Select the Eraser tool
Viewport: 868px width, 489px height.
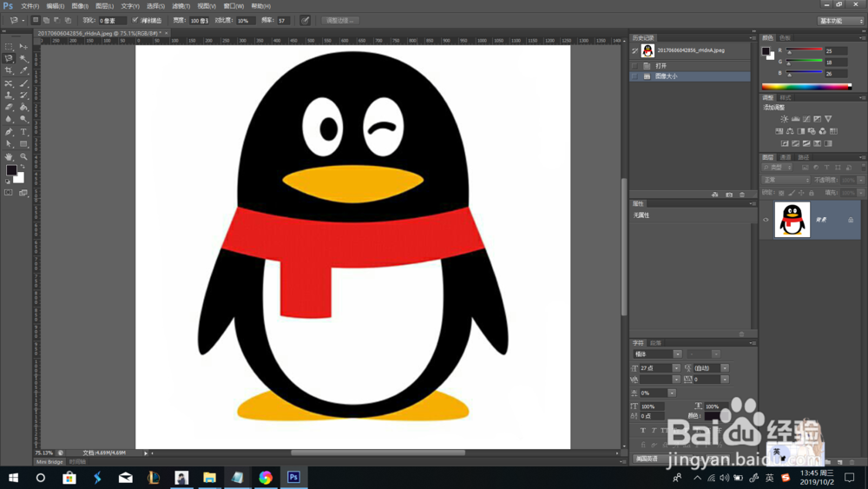(x=9, y=108)
